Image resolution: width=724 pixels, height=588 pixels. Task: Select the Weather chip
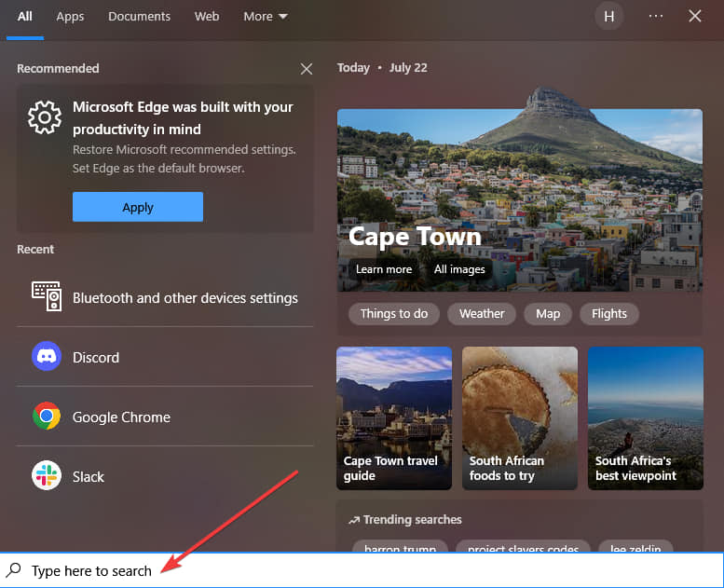coord(482,314)
